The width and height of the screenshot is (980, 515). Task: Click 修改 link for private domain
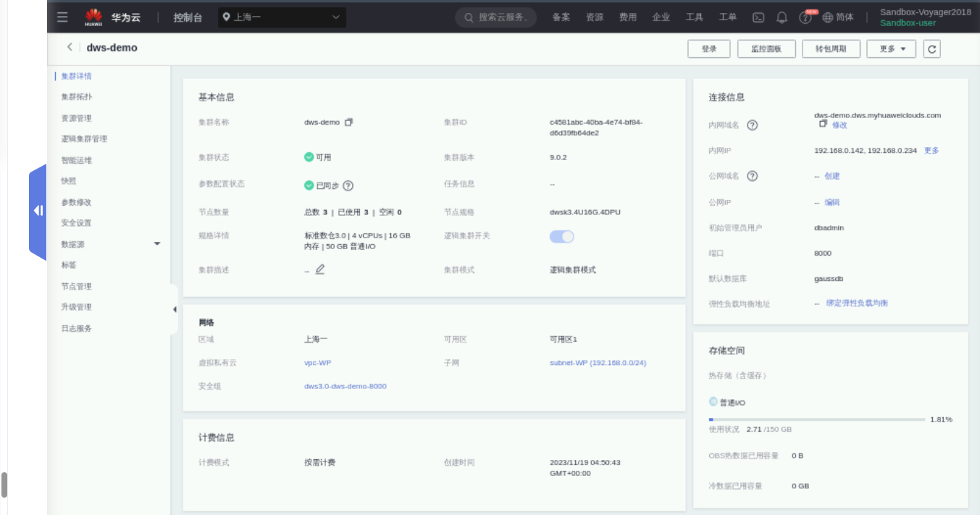tap(839, 125)
